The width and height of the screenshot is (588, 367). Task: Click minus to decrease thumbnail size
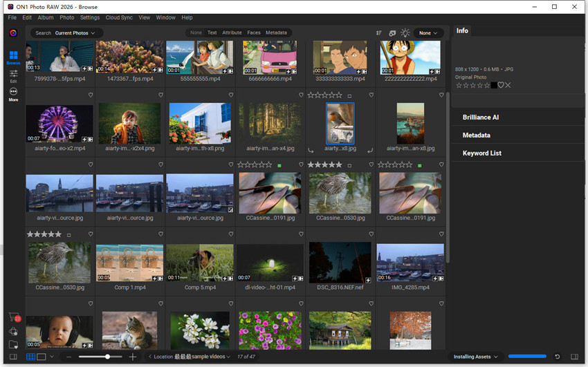point(68,357)
